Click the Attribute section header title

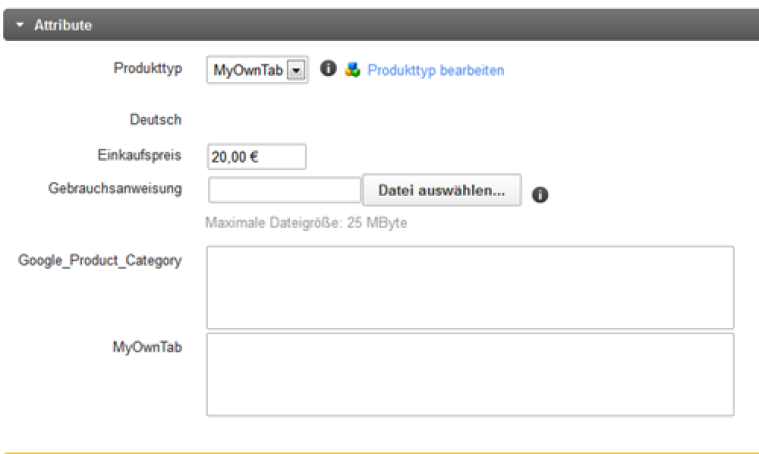[63, 25]
